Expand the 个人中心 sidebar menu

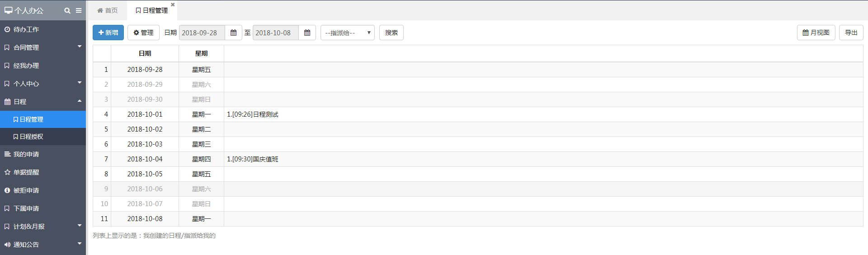pyautogui.click(x=43, y=84)
